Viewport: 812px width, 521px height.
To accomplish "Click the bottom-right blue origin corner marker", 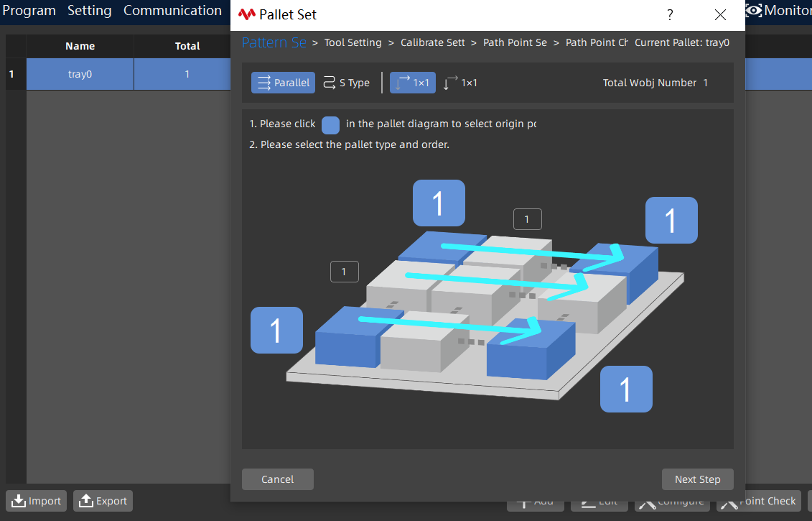I will pos(626,389).
